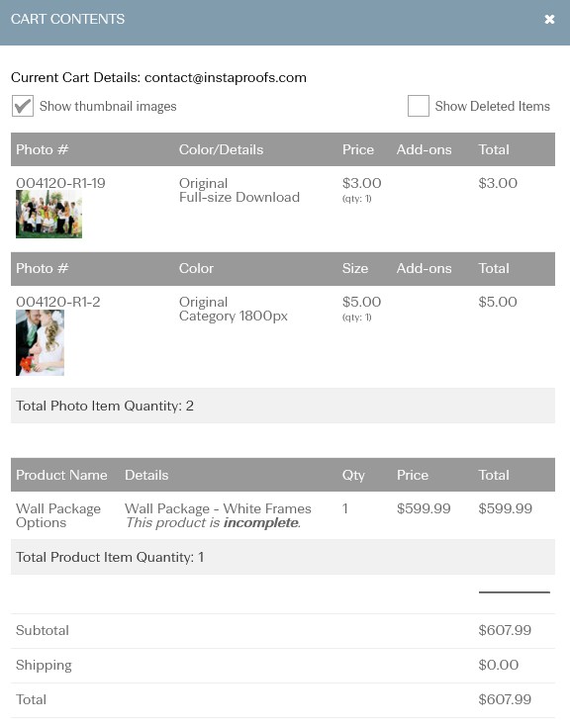Click the Subtotal amount $607.99

pos(505,630)
